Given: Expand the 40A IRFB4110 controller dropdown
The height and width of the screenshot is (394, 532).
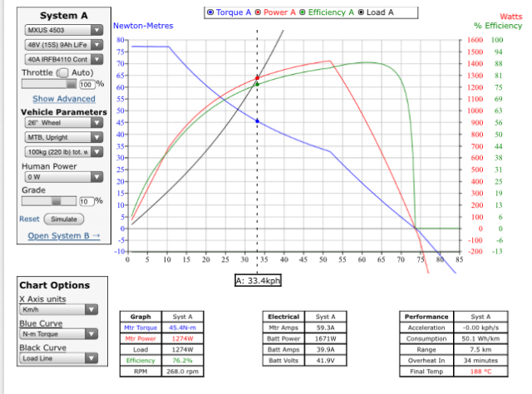Looking at the screenshot, I should (62, 59).
